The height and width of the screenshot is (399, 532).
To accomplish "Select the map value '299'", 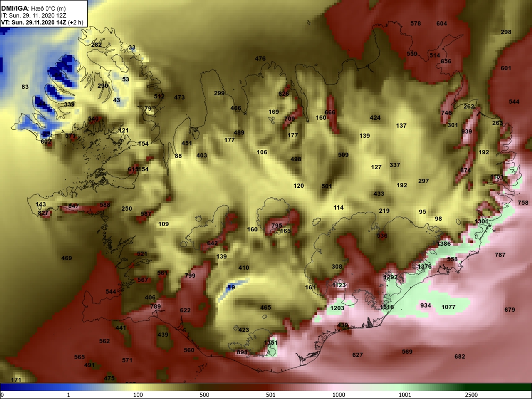I will point(220,93).
